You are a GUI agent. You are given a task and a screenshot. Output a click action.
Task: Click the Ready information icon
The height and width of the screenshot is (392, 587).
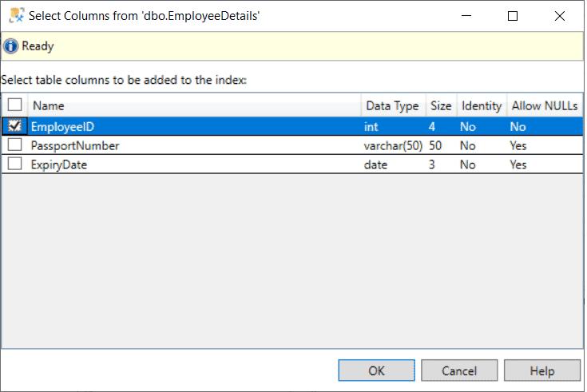point(10,46)
